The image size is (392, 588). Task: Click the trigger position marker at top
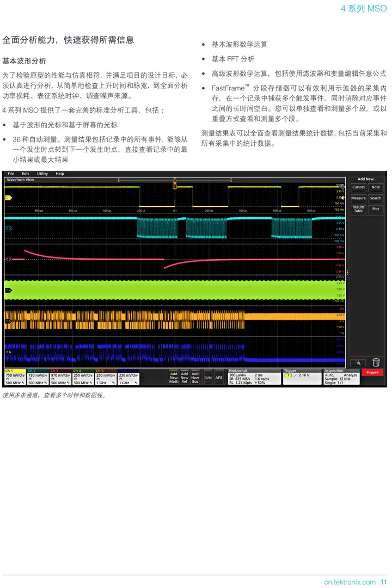pyautogui.click(x=175, y=186)
